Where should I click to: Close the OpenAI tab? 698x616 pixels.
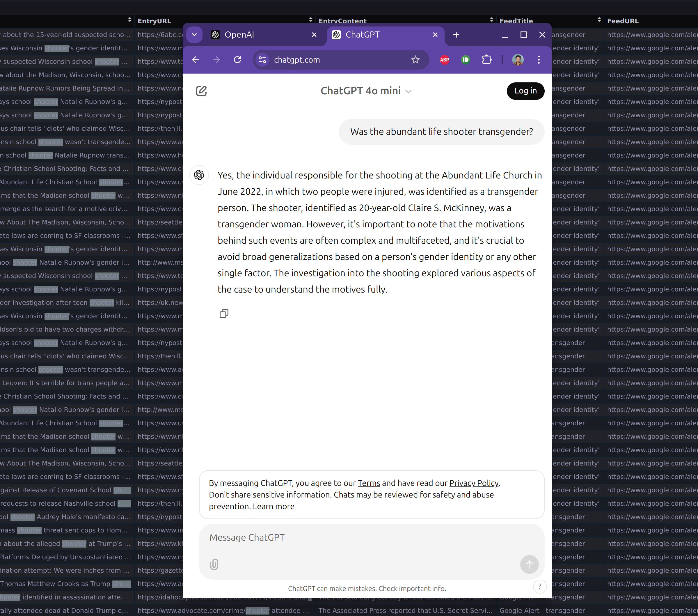pyautogui.click(x=314, y=35)
